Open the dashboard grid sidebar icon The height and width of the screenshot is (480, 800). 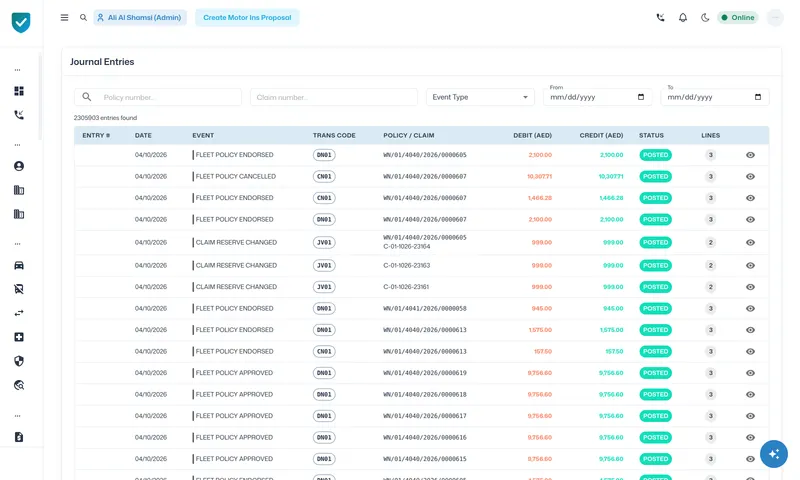point(19,91)
